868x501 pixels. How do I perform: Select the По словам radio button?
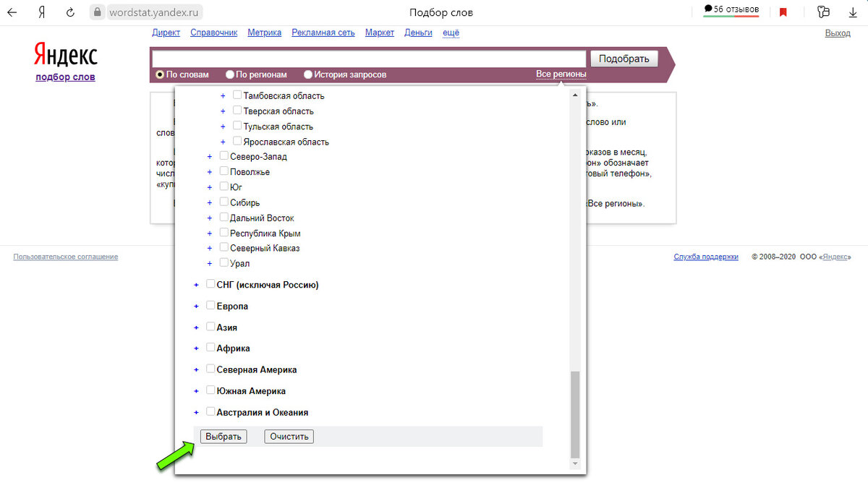(160, 74)
